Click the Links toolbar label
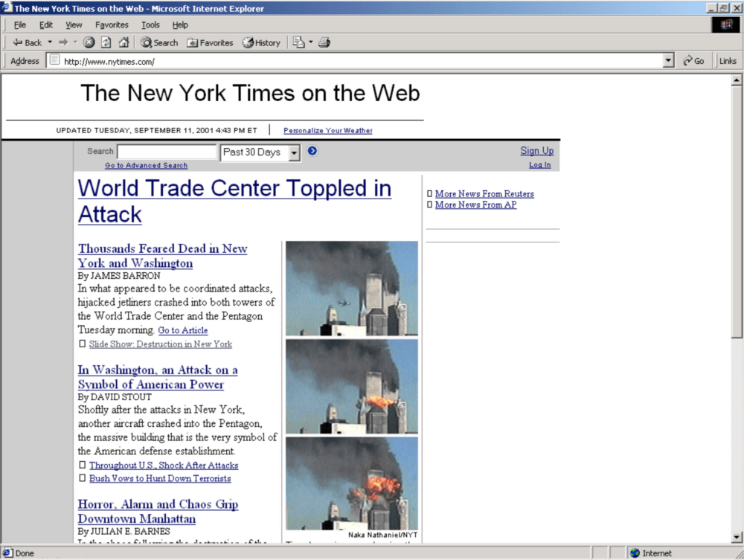 728,61
